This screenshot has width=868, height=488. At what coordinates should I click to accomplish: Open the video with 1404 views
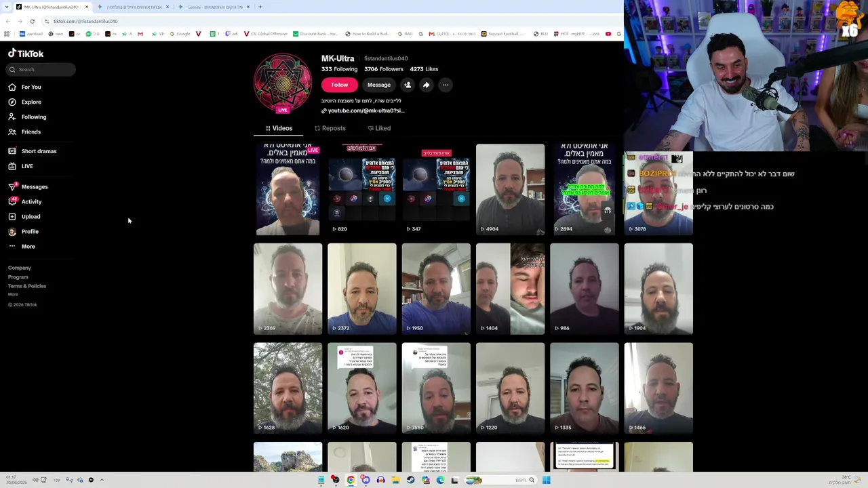click(x=510, y=289)
